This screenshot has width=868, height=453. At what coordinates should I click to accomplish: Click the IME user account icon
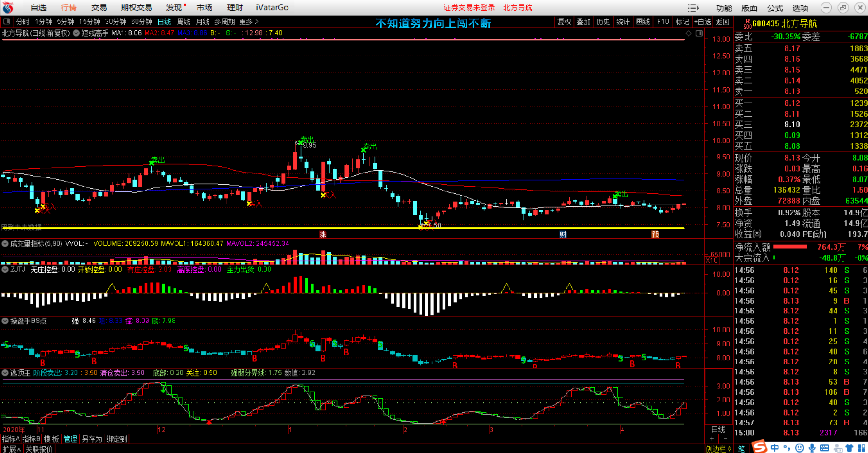pyautogui.click(x=837, y=448)
